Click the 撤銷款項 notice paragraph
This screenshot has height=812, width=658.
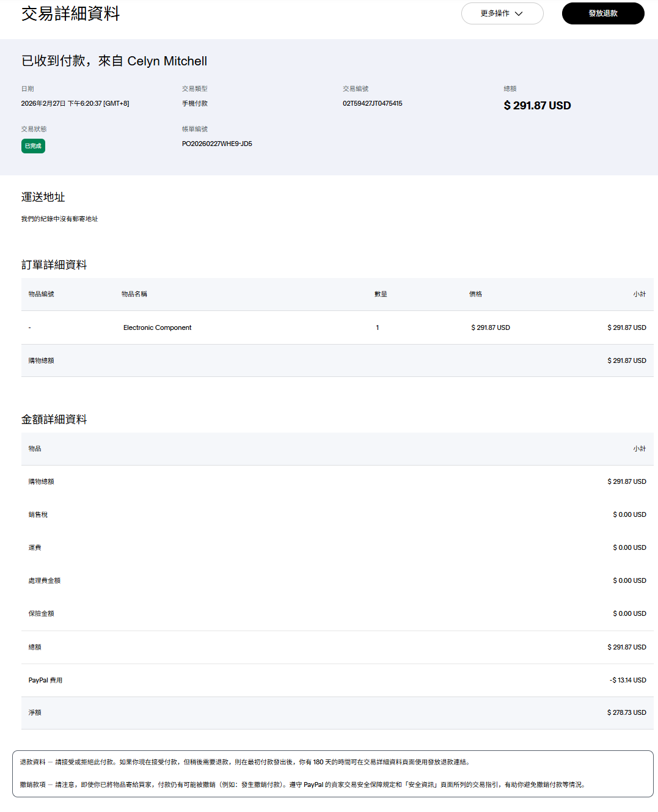point(302,785)
